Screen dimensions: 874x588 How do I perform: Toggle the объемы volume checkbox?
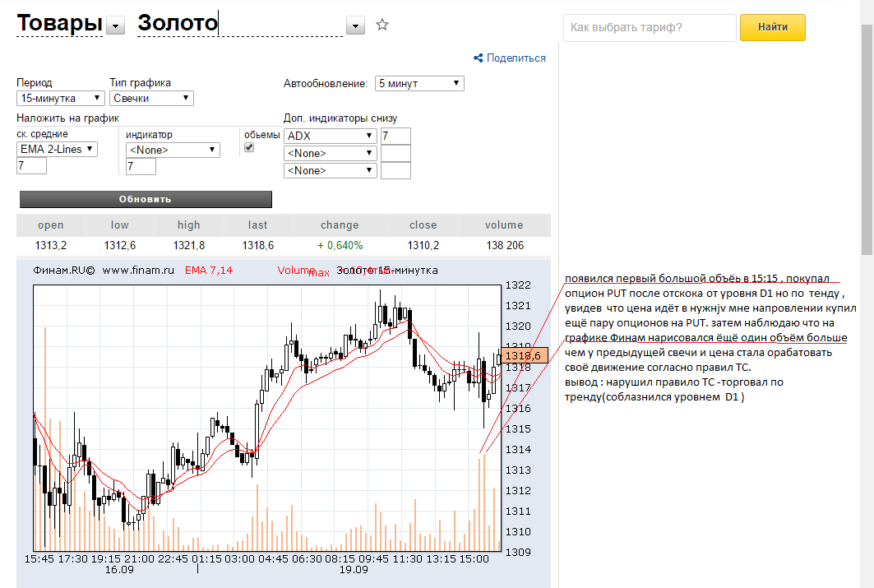[249, 147]
